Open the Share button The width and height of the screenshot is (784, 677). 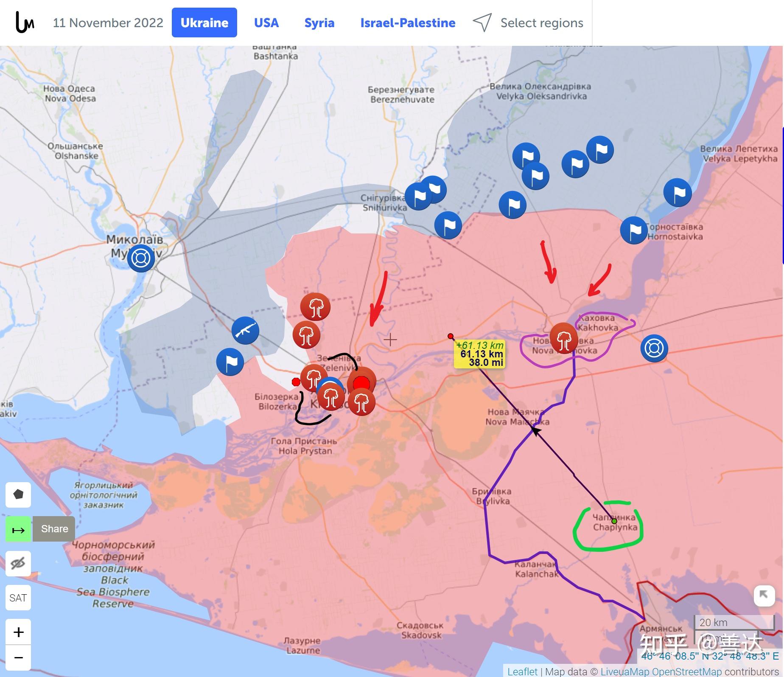(x=54, y=529)
